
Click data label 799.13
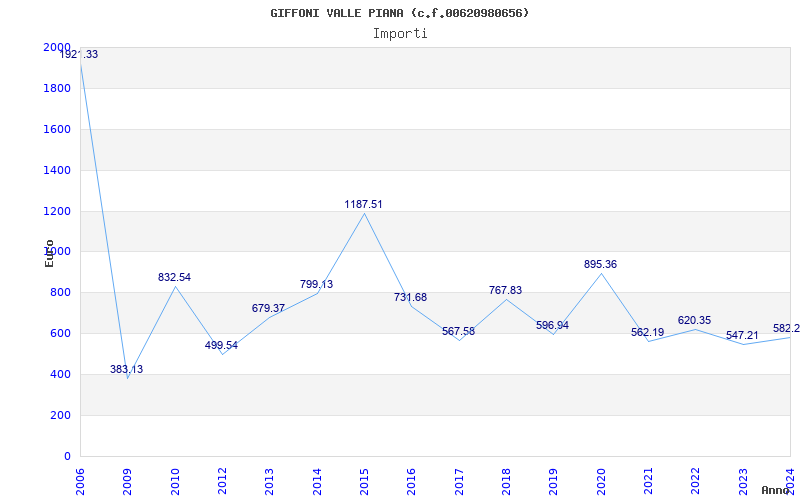tap(316, 284)
